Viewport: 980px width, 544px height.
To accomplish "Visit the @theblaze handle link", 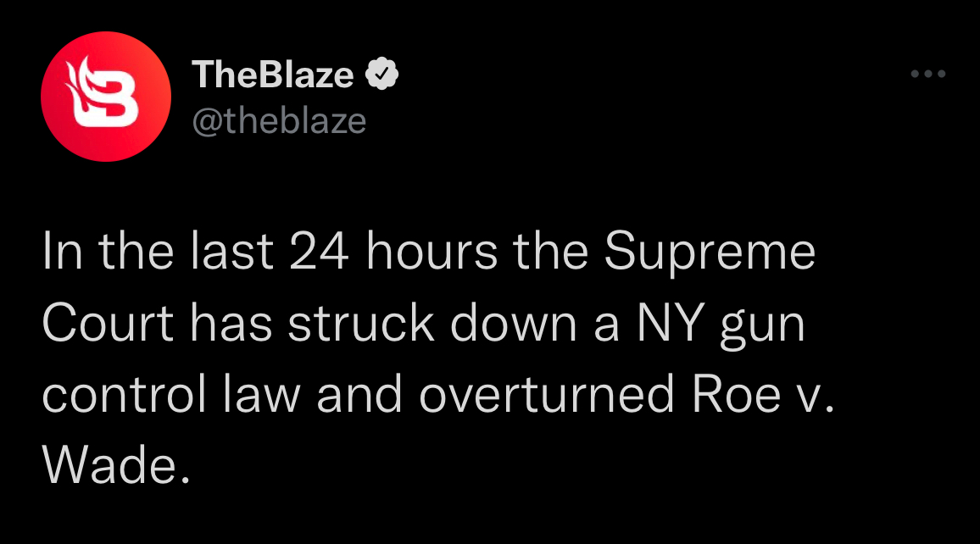I will (279, 120).
